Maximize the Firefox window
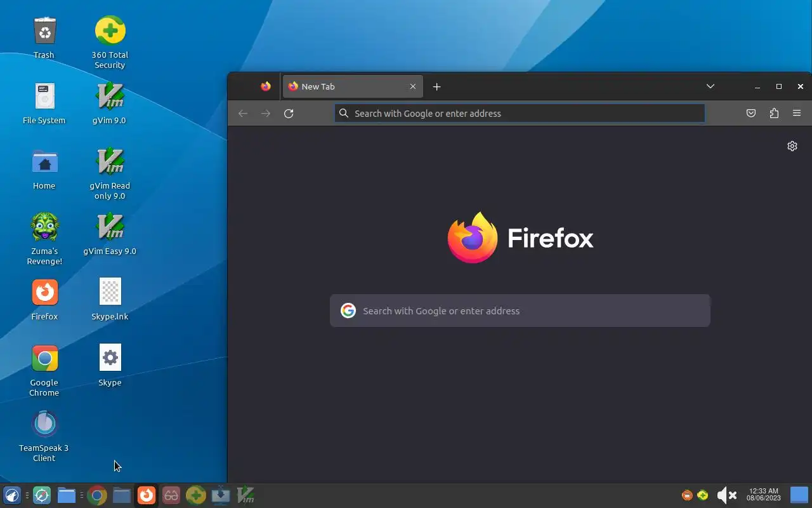This screenshot has height=508, width=812. click(x=779, y=86)
